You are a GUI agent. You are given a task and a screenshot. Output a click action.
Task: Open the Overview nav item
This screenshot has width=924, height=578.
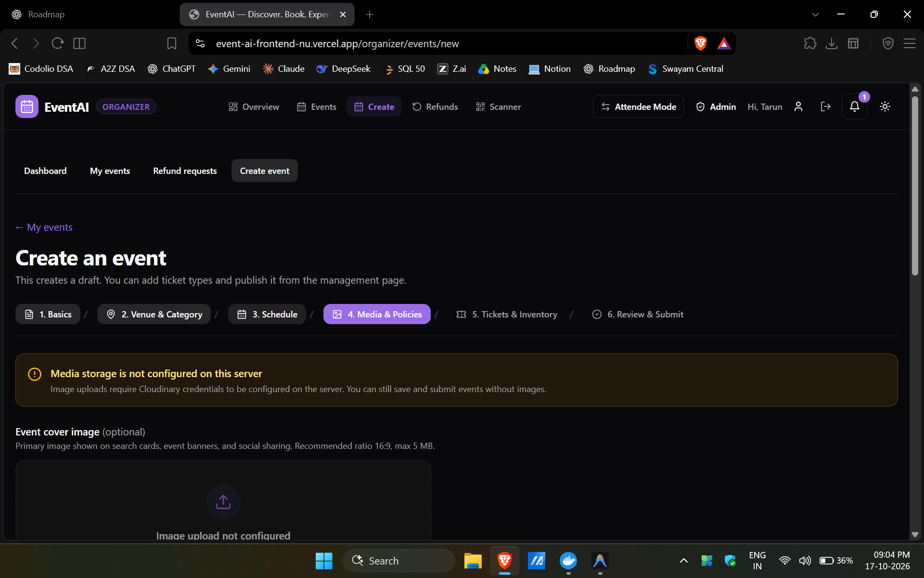pos(254,106)
